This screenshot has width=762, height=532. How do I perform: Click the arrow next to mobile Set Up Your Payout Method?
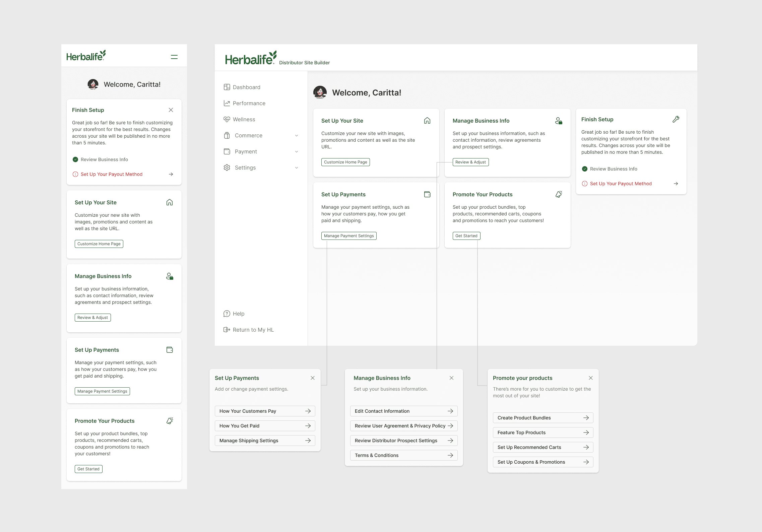(x=171, y=174)
